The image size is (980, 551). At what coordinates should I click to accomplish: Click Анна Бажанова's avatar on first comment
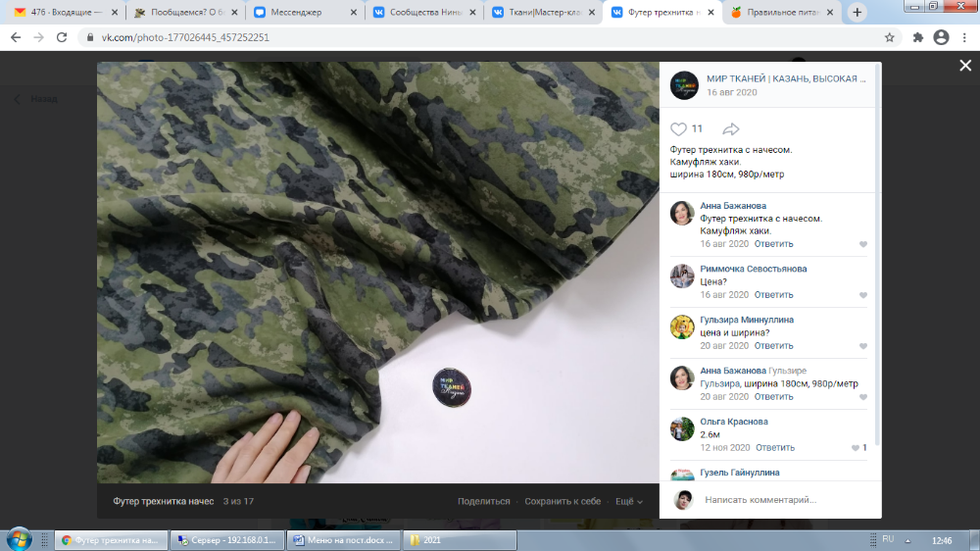click(x=682, y=214)
